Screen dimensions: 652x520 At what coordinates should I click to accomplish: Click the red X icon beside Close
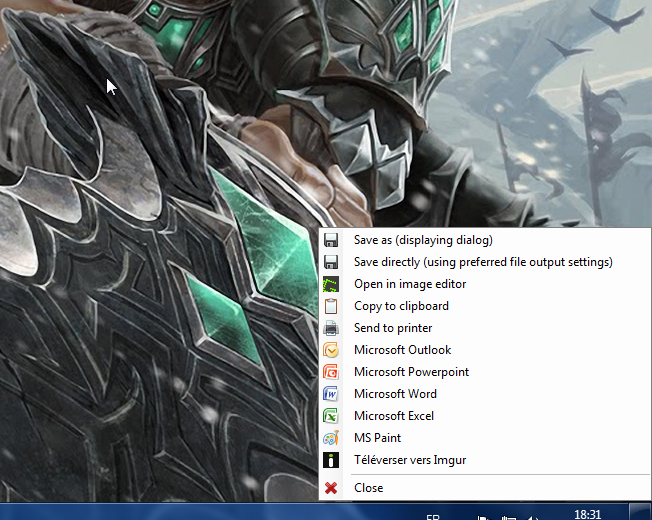coord(331,488)
